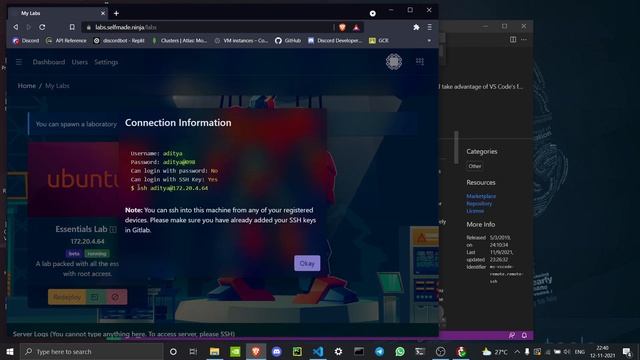
Task: Go to Users in site navigation
Action: [x=80, y=62]
